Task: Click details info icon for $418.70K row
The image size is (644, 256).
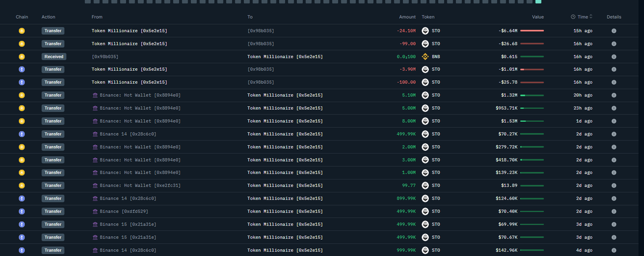Action: [x=613, y=159]
